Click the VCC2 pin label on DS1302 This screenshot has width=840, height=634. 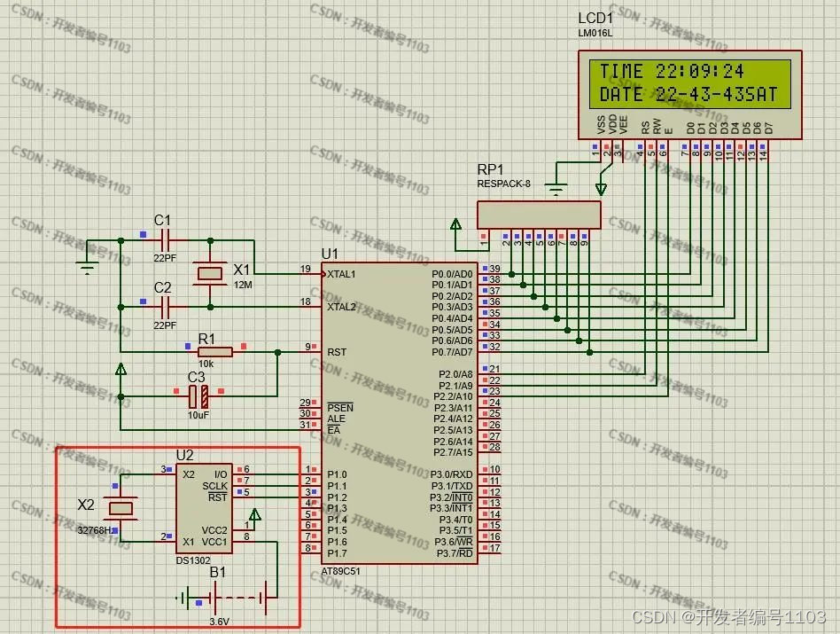214,530
